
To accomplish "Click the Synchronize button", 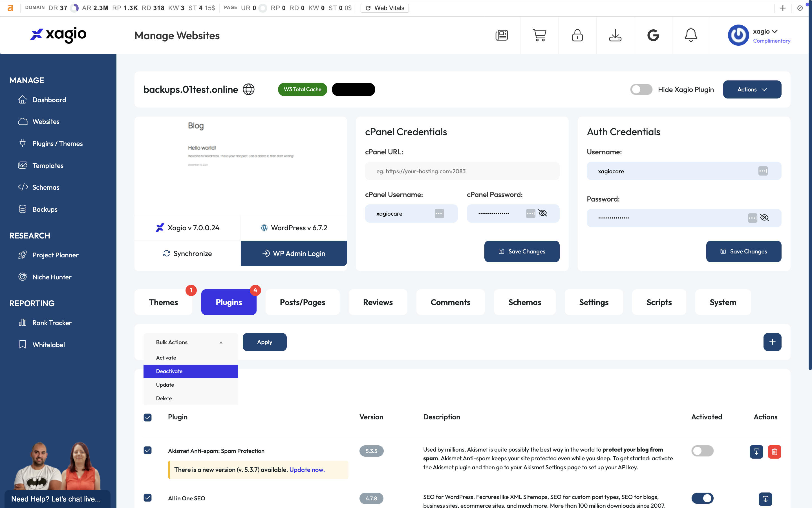I will (187, 253).
